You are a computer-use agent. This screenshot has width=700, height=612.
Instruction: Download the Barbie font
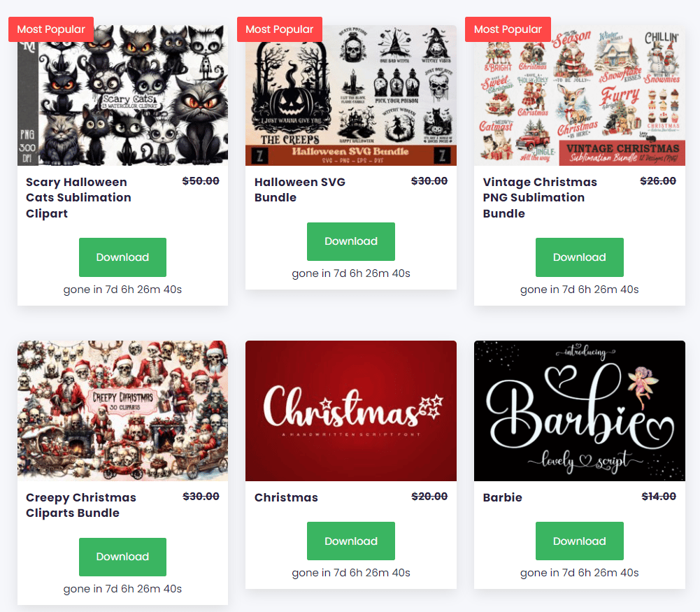[580, 541]
